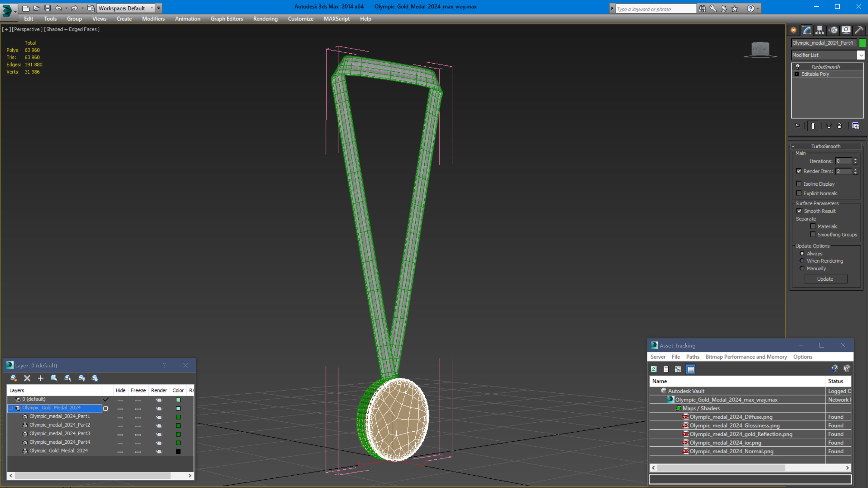Enable the Explicit Normals checkbox
The width and height of the screenshot is (868, 488).
pos(799,193)
